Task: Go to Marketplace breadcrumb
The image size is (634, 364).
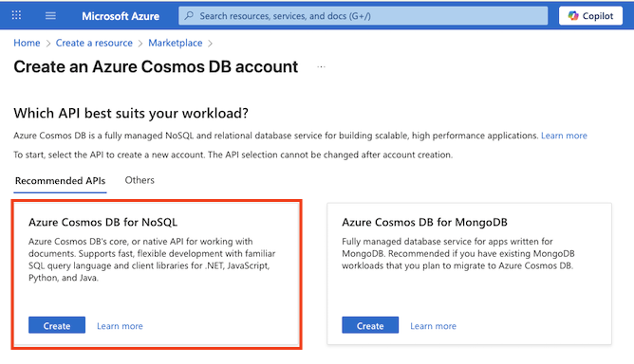Action: point(175,43)
